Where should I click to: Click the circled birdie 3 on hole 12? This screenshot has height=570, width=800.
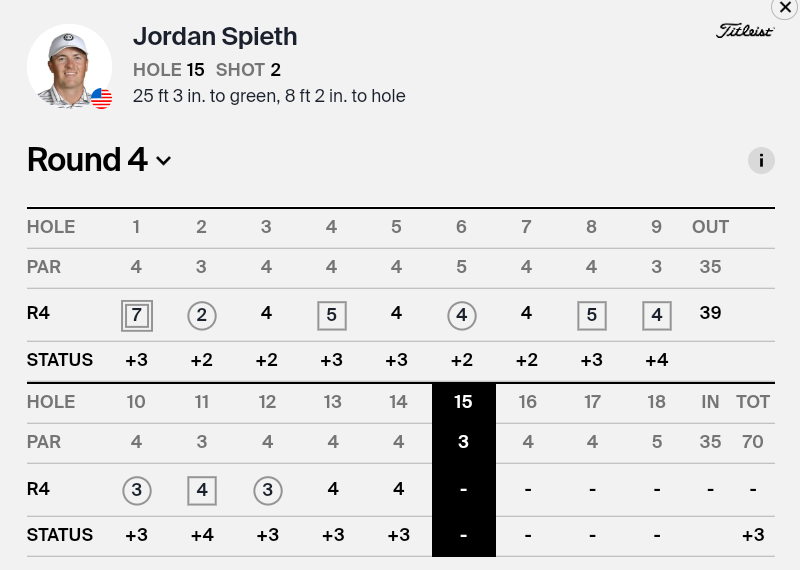coord(267,490)
